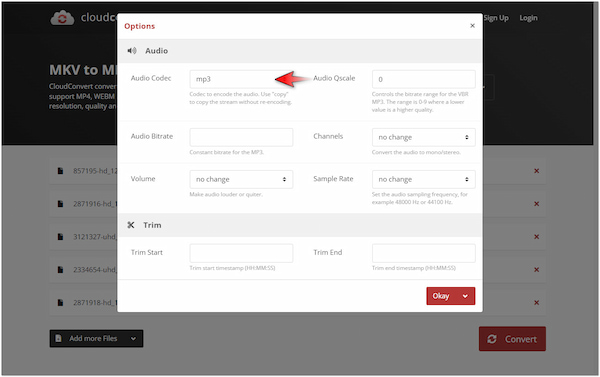Click the Sample Rate label

coord(333,179)
